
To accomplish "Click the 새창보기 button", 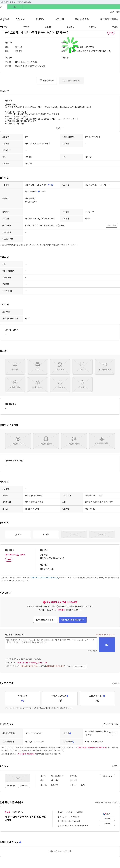I will point(107,824).
